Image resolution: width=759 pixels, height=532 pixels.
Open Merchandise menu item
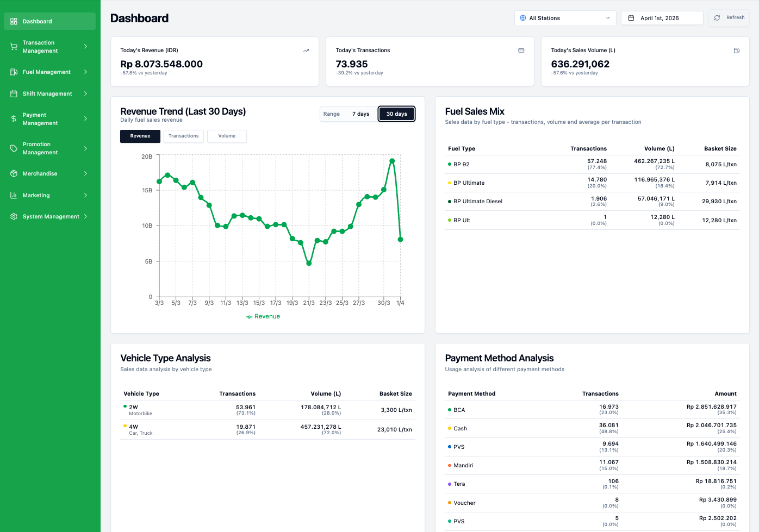point(49,173)
